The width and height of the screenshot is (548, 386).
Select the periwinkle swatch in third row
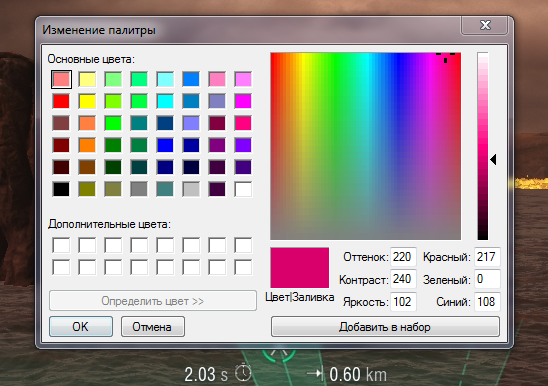click(x=191, y=123)
